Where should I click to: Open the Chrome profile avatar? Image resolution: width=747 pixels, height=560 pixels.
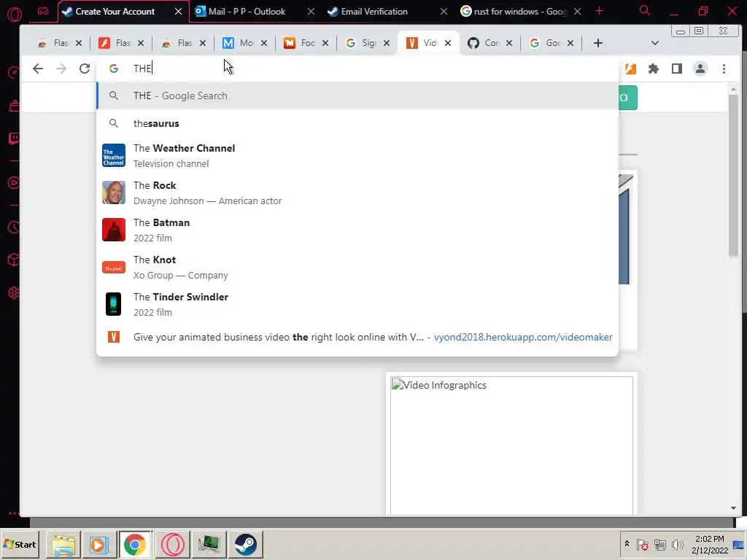[x=700, y=69]
